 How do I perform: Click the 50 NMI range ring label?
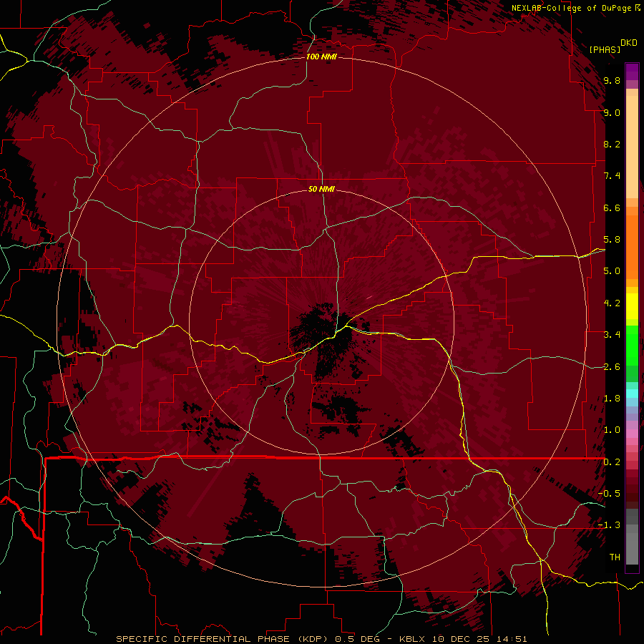[x=321, y=189]
